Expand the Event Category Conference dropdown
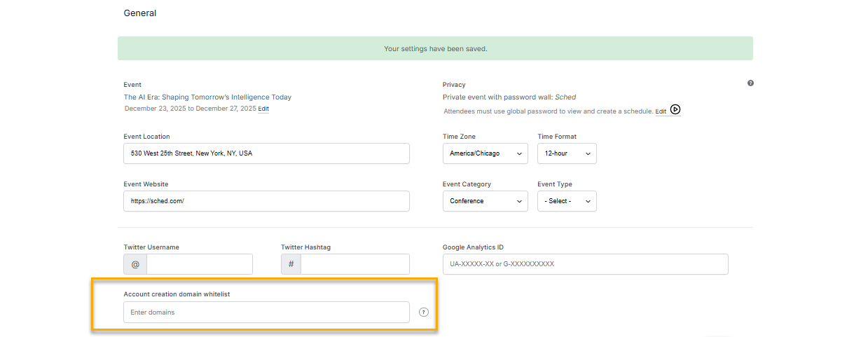The image size is (868, 337). [485, 201]
